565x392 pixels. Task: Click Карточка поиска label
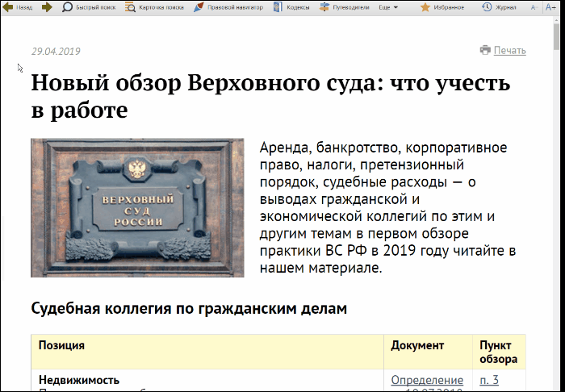pyautogui.click(x=161, y=7)
